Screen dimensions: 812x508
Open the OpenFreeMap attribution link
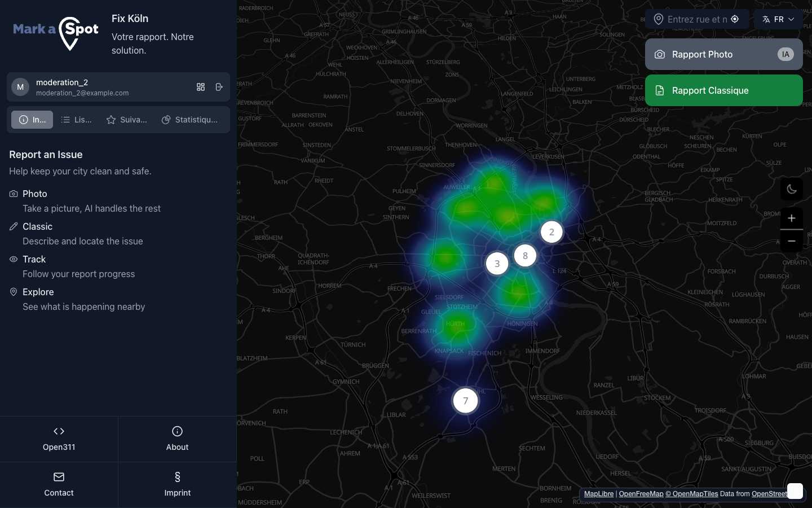[x=641, y=494]
